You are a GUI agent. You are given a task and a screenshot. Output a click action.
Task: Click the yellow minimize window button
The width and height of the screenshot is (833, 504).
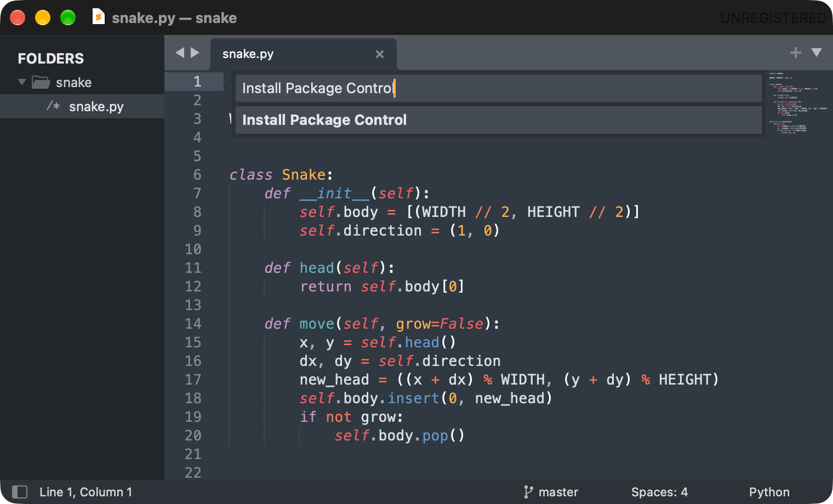click(43, 18)
